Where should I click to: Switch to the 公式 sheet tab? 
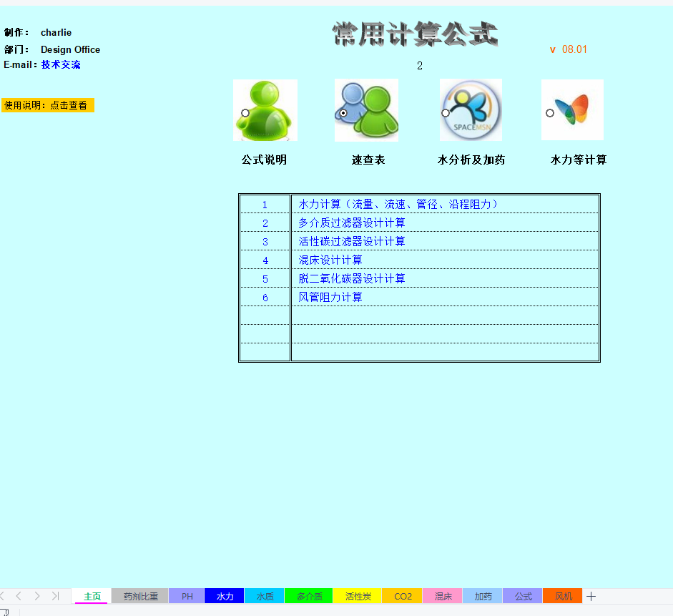click(x=524, y=596)
